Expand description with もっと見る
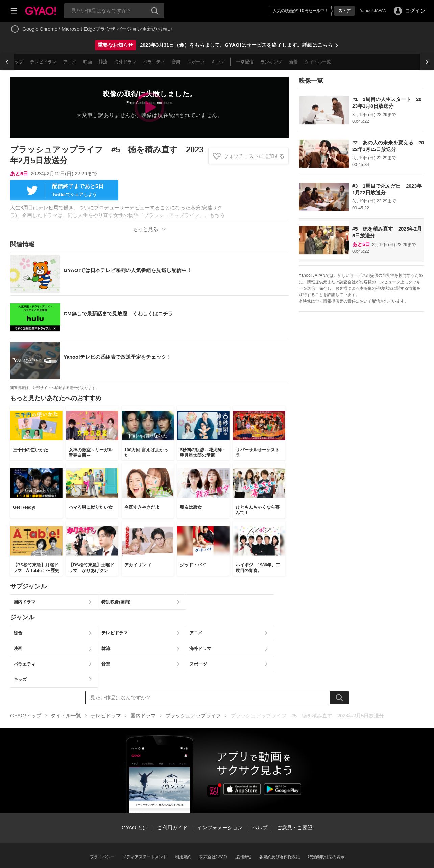434x868 pixels. pyautogui.click(x=149, y=229)
